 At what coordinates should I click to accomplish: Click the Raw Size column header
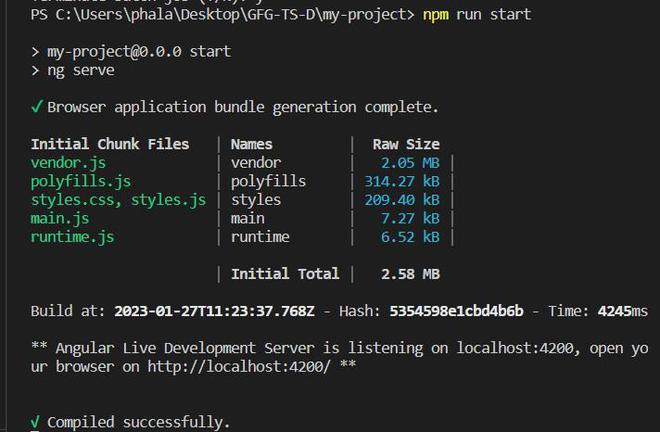pyautogui.click(x=406, y=144)
